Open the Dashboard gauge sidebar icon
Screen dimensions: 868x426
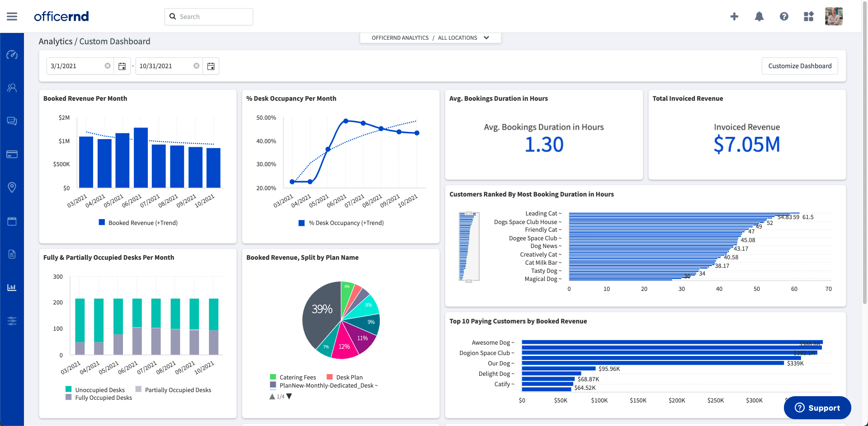[x=12, y=55]
